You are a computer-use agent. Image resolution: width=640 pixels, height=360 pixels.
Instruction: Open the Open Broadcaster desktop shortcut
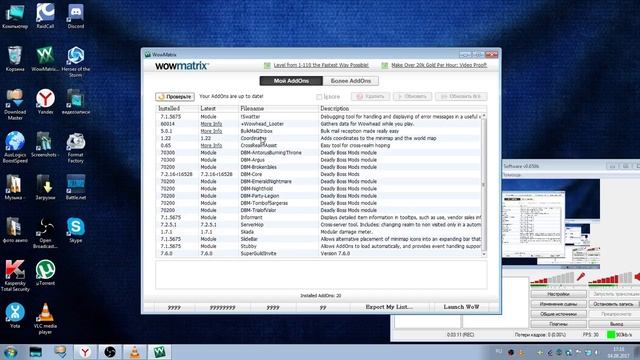click(45, 233)
